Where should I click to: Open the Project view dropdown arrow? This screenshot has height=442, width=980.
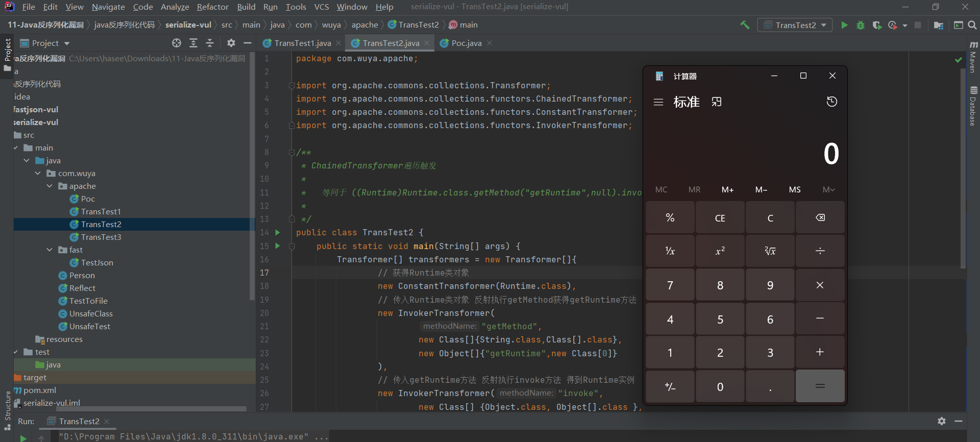click(x=67, y=43)
